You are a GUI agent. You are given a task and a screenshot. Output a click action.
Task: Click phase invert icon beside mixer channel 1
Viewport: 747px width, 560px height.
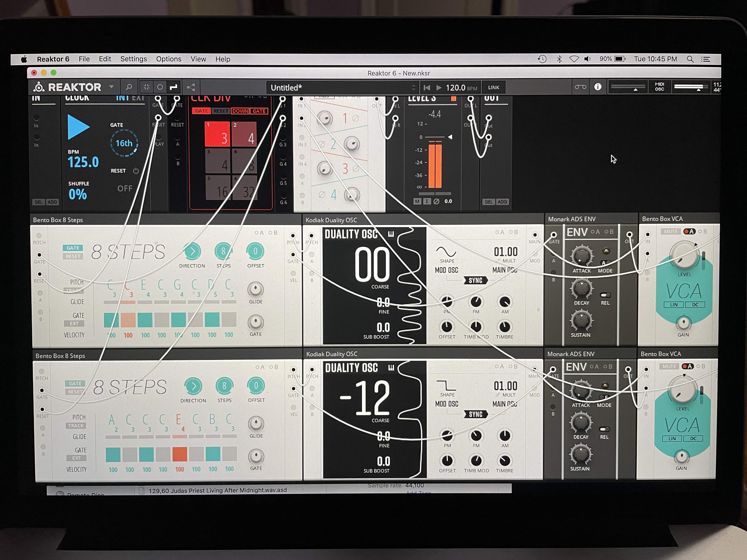coord(355,119)
